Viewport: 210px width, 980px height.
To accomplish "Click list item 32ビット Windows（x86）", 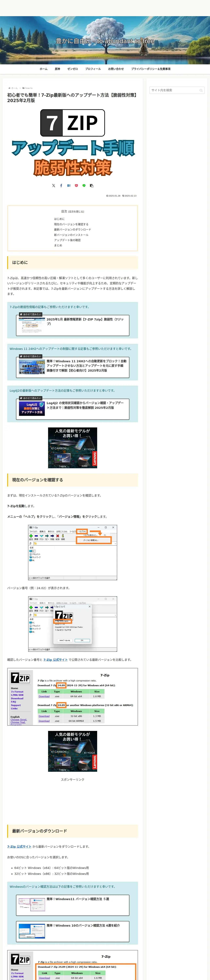I will tap(52, 874).
